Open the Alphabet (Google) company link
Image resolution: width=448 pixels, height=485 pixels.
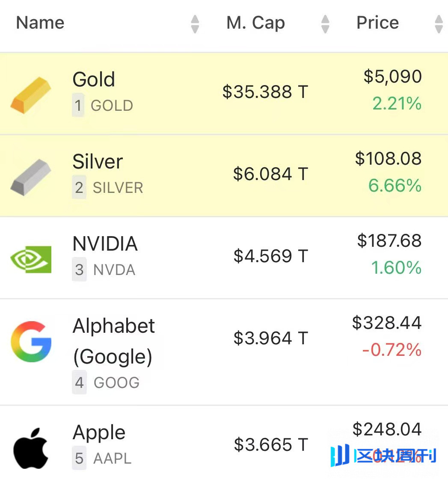point(113,341)
